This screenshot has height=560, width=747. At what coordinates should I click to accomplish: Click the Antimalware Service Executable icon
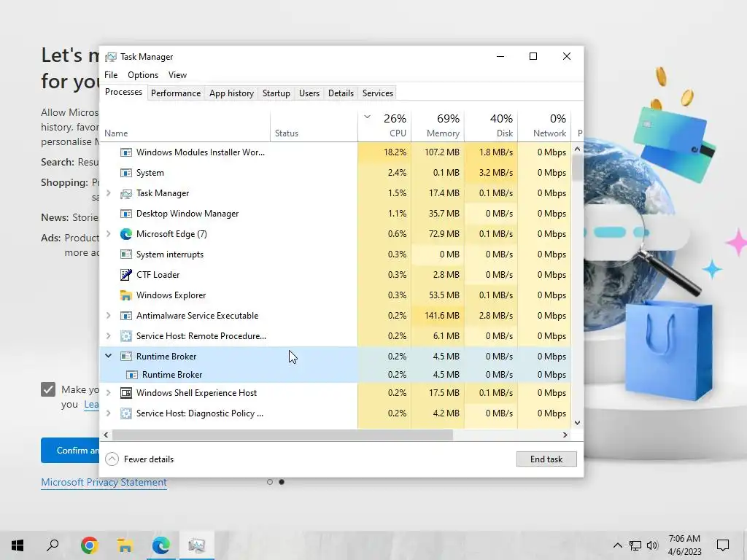pyautogui.click(x=125, y=316)
